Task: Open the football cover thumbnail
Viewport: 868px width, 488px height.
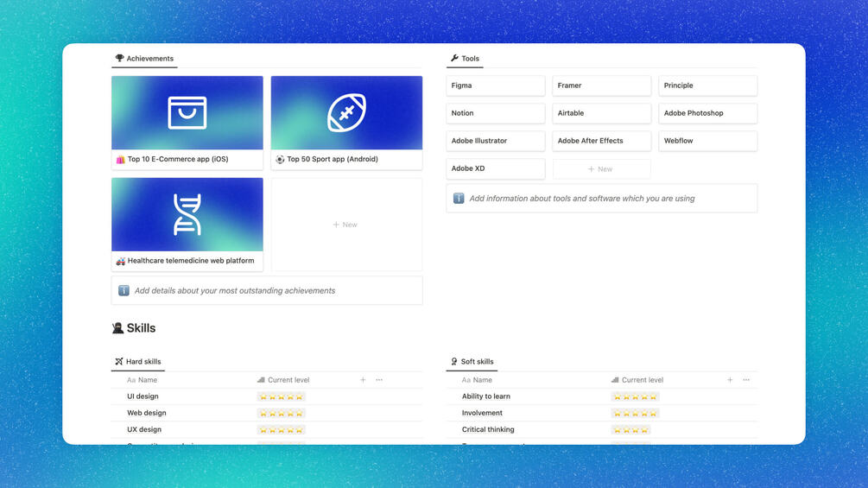Action: 346,113
